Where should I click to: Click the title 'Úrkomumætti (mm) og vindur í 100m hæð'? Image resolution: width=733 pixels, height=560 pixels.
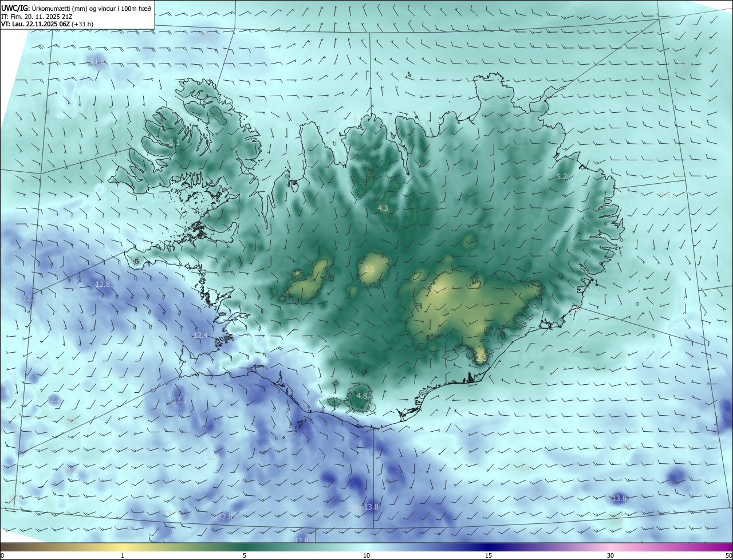pyautogui.click(x=92, y=8)
